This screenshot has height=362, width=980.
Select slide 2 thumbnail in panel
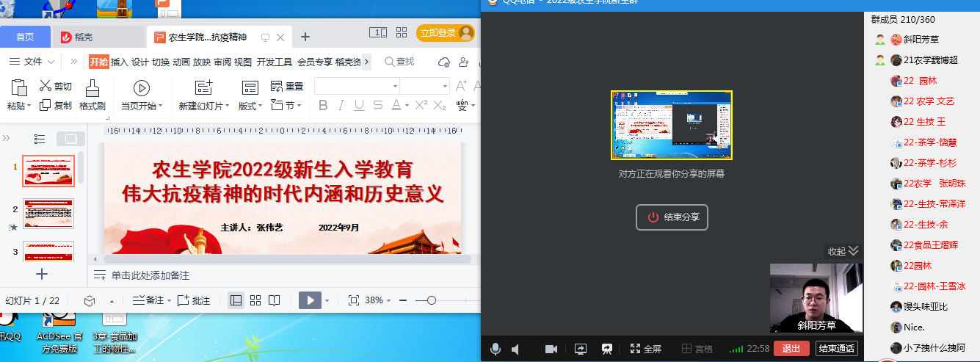click(48, 213)
